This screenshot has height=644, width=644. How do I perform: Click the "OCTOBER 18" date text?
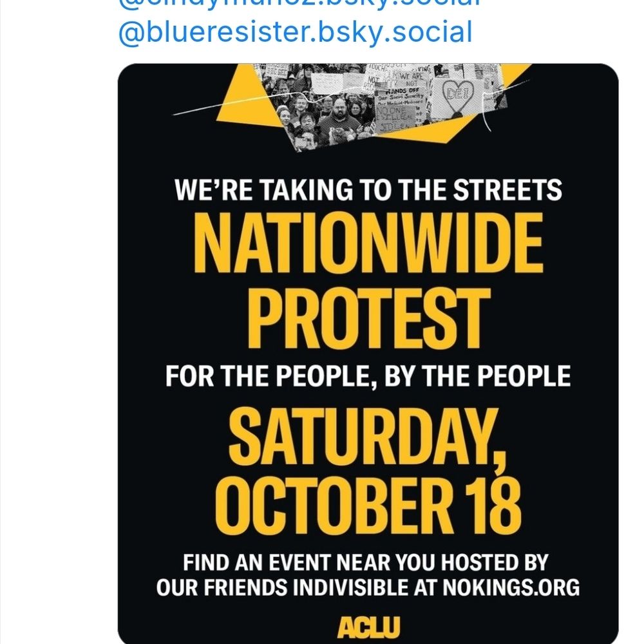pyautogui.click(x=368, y=506)
